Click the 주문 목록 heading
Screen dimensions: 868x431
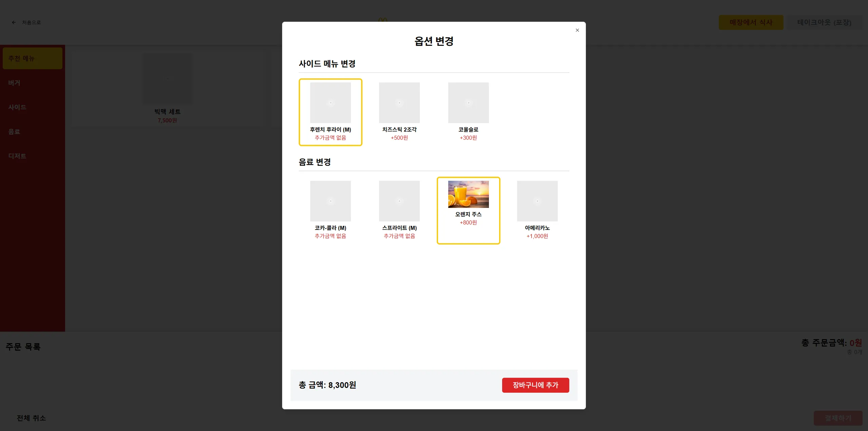[23, 347]
